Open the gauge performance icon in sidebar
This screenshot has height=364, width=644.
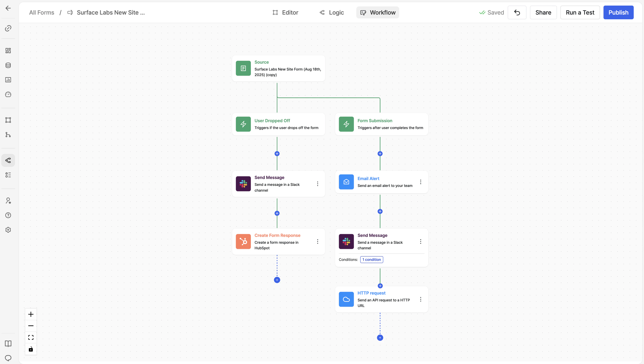click(x=8, y=94)
